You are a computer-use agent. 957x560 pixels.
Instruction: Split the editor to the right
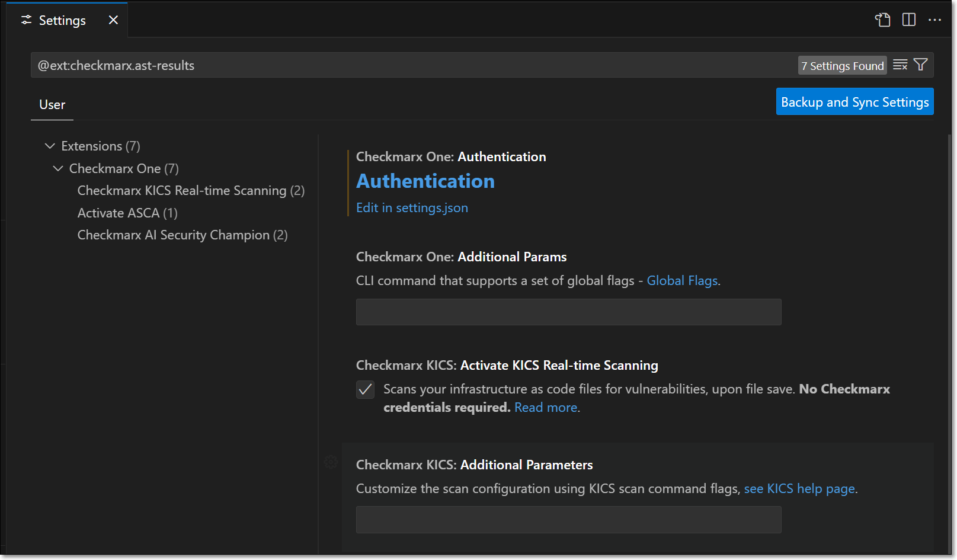[x=908, y=20]
